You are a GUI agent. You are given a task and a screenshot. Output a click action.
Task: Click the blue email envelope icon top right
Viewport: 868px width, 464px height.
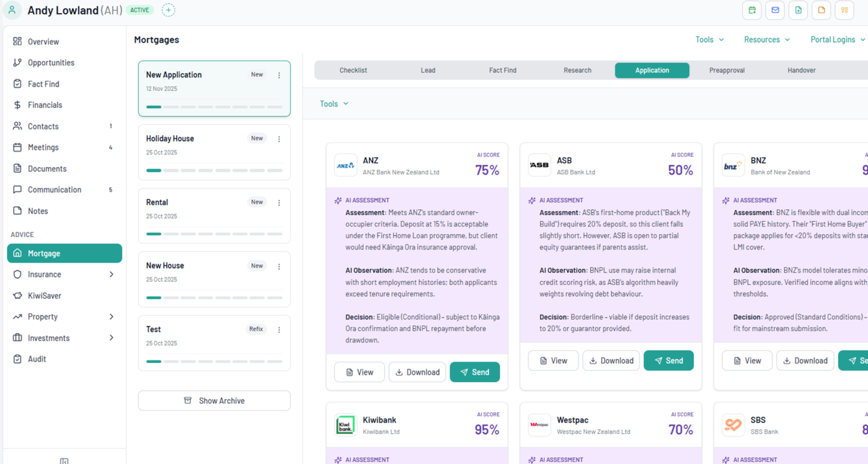[x=775, y=10]
